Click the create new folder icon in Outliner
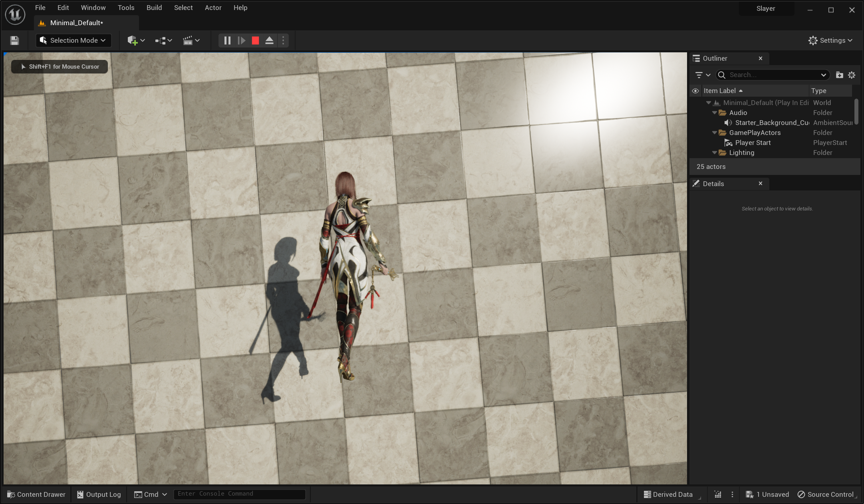 [x=839, y=75]
